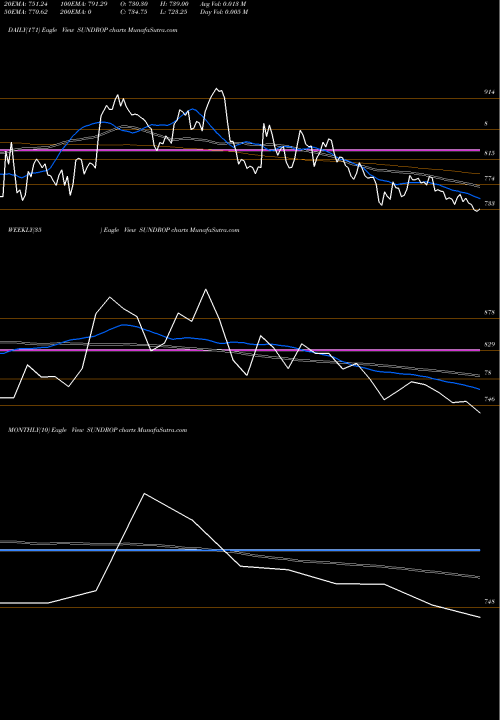500x720 pixels.
Task: Click the MONTHLY Eagle View SUNDROP chart title
Action: pyautogui.click(x=97, y=430)
